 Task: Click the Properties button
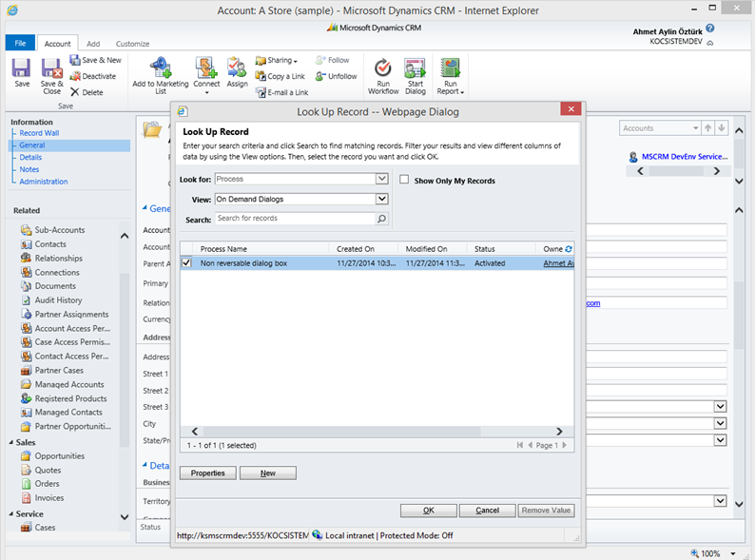pos(208,473)
